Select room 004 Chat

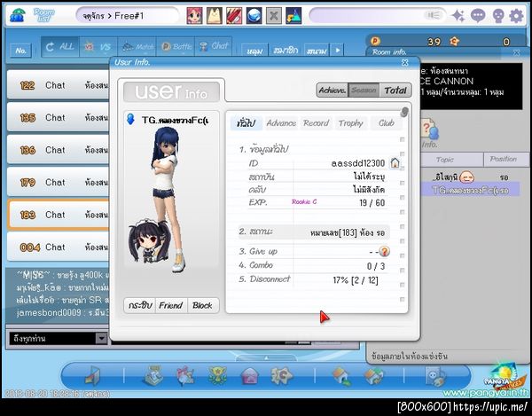tap(59, 247)
